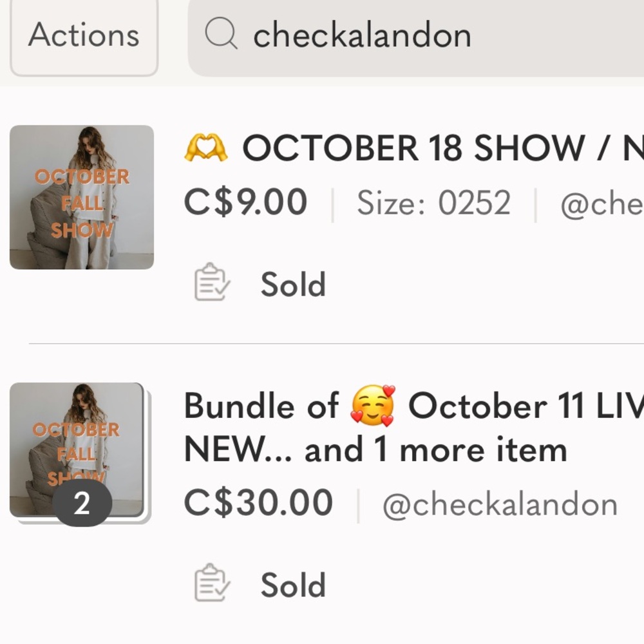Open the truncated @che seller link

click(x=602, y=204)
